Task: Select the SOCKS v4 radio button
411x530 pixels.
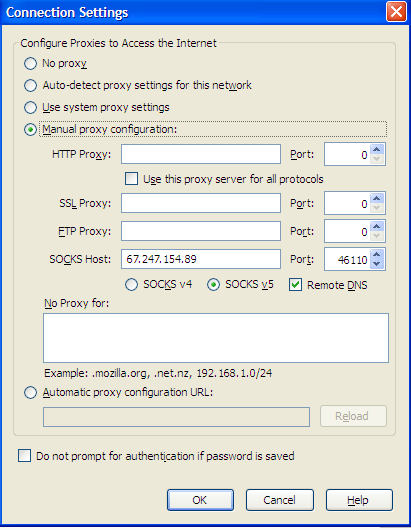Action: (131, 285)
